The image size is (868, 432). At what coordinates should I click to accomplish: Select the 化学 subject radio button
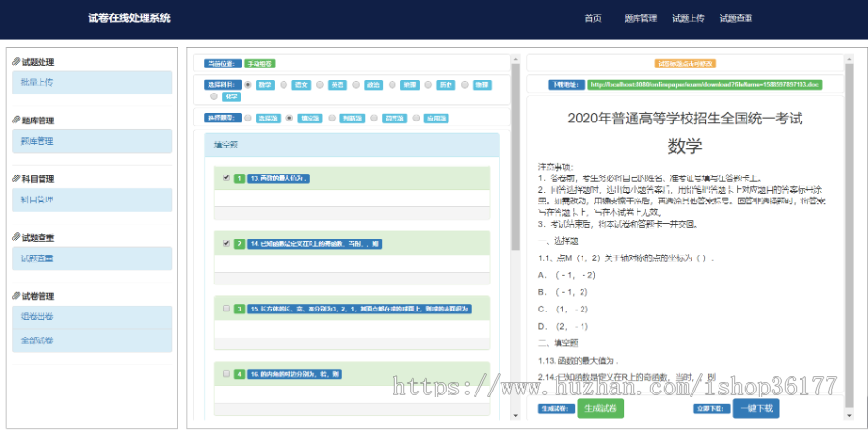tap(214, 96)
